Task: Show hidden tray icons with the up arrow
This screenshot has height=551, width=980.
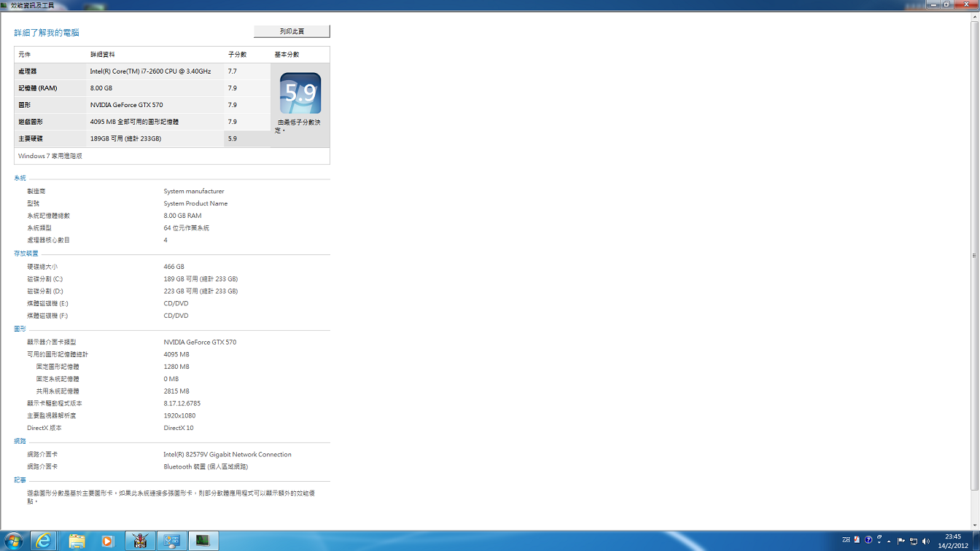Action: point(889,542)
